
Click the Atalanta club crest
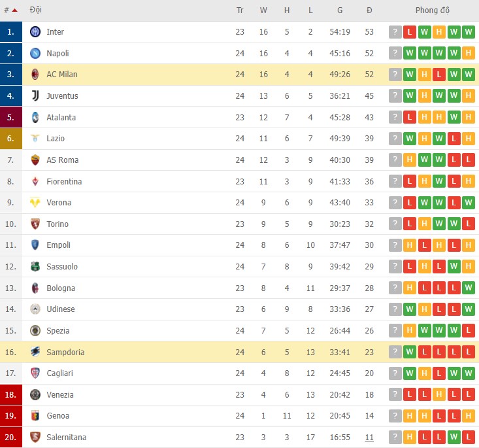35,118
